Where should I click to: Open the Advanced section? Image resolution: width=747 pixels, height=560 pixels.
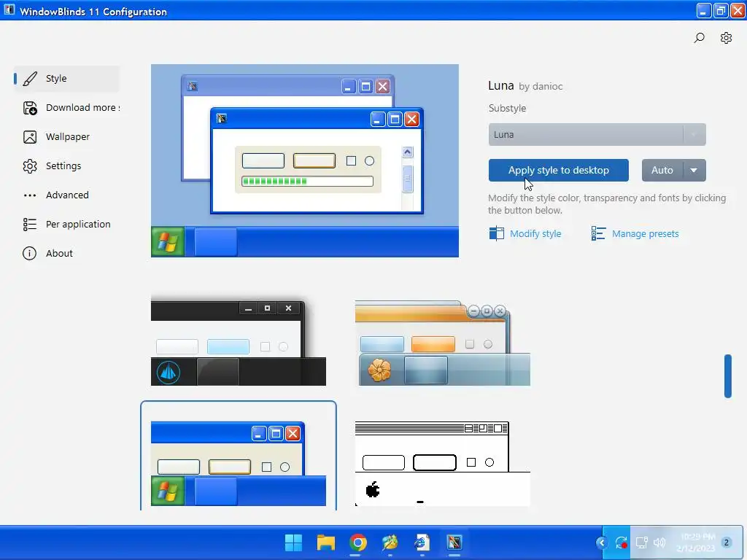click(66, 195)
